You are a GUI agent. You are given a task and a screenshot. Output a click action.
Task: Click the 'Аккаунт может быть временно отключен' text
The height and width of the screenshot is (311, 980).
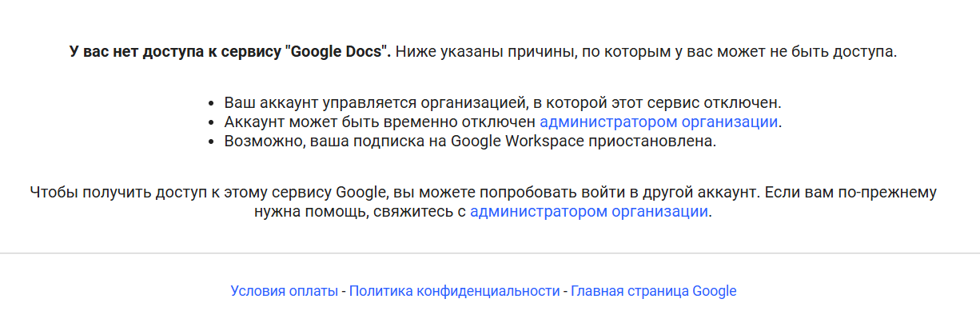(380, 122)
